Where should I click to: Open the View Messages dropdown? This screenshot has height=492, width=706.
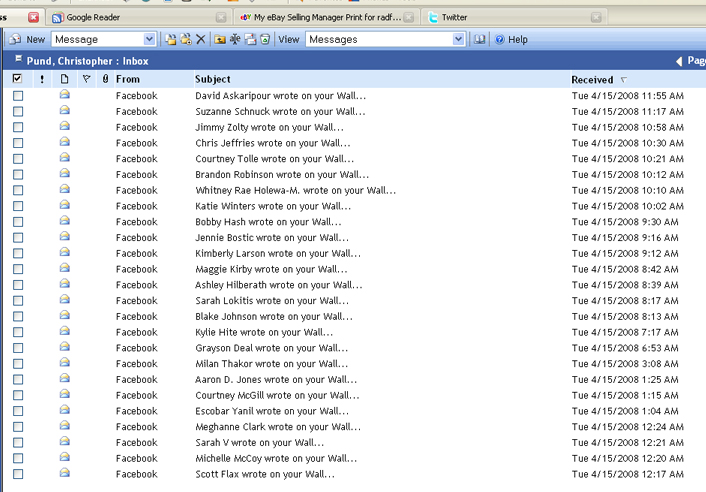point(458,39)
